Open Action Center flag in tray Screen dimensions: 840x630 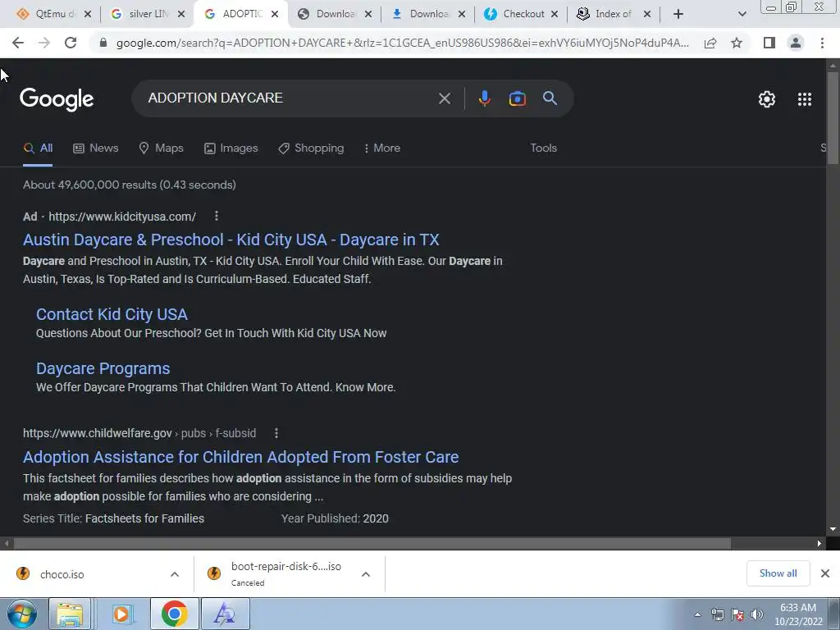coord(737,614)
